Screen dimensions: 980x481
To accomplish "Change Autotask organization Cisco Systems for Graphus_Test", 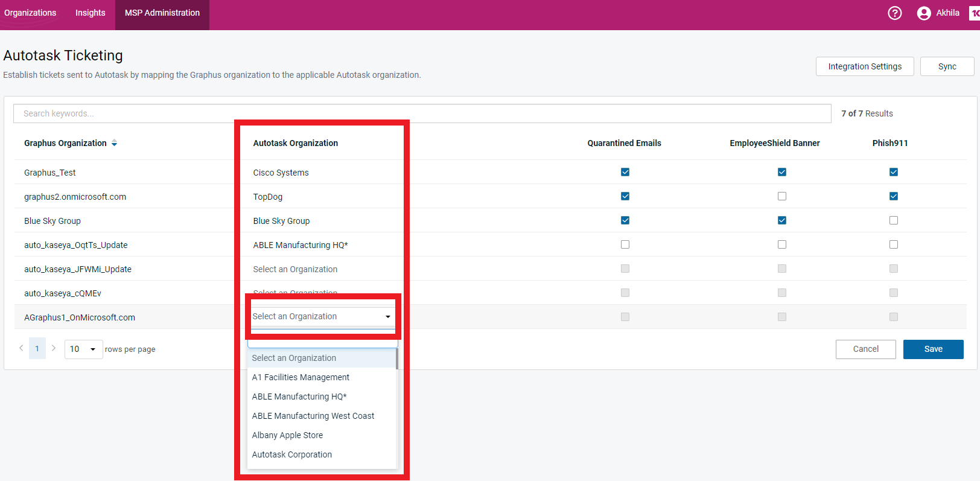I will click(x=281, y=173).
